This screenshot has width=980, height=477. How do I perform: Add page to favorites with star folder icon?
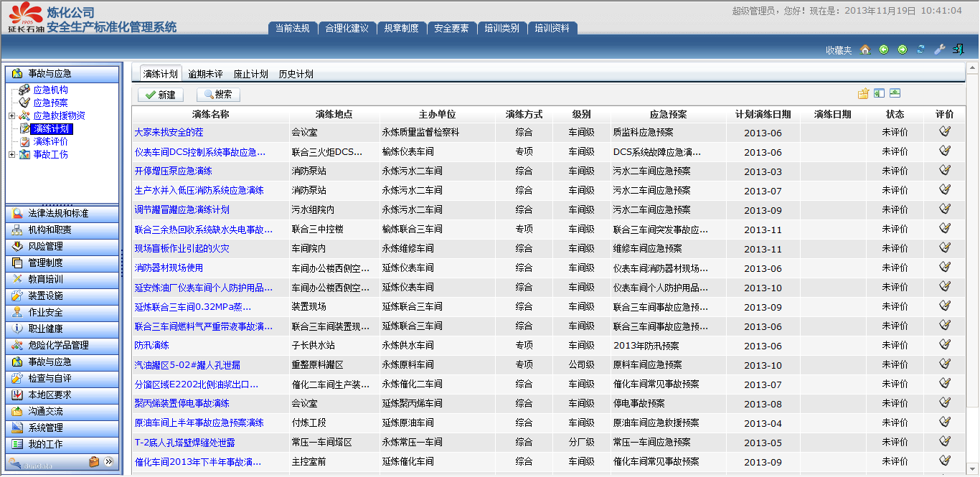coord(863,94)
